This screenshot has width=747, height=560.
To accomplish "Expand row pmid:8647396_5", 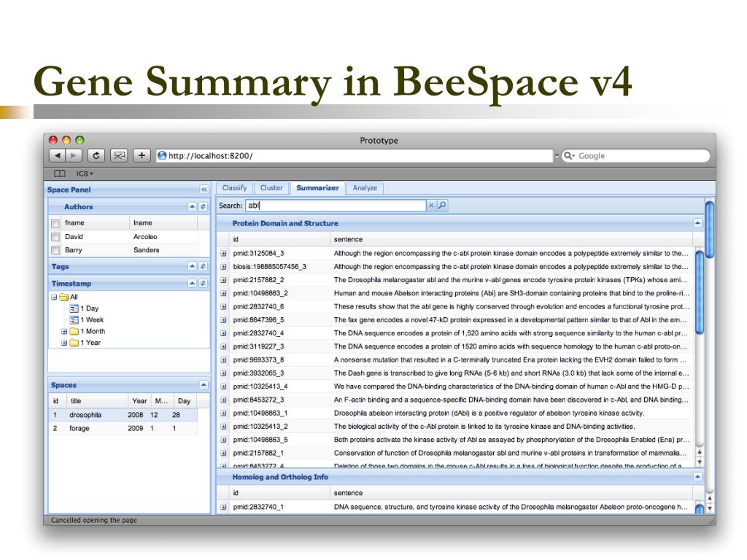I will [223, 321].
